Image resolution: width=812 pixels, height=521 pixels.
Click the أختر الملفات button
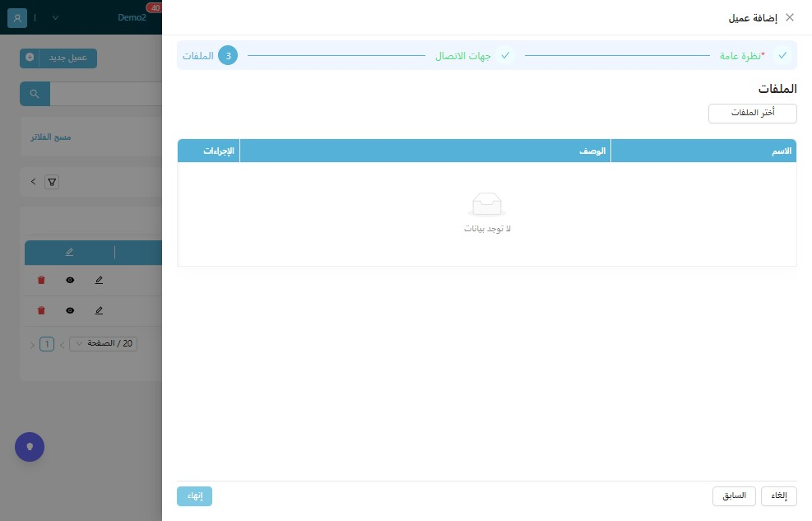pyautogui.click(x=753, y=113)
